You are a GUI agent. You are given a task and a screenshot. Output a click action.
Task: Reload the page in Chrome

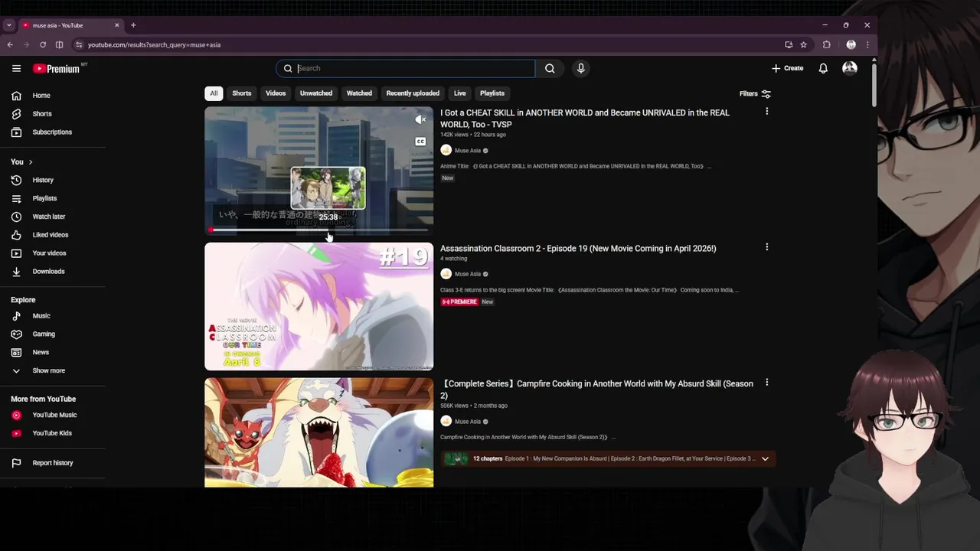point(43,45)
